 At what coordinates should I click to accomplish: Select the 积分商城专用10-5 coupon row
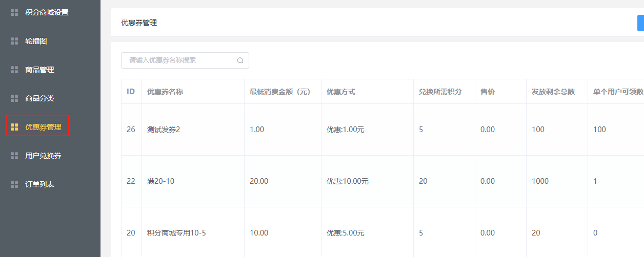[x=176, y=233]
